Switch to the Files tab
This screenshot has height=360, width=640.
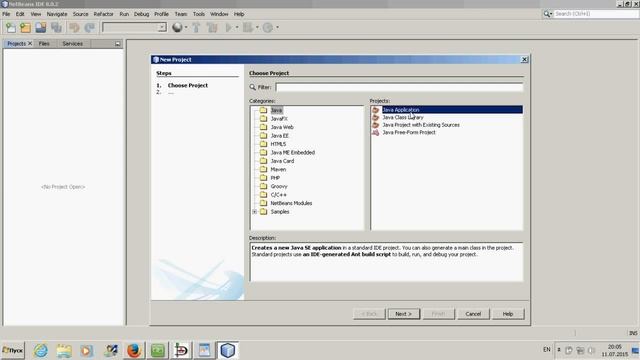coord(44,44)
